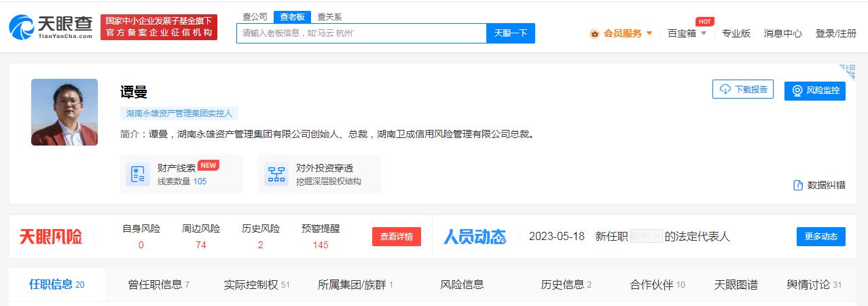Click the 预警提醒 count 145
Screen dimensions: 868x306
(x=321, y=245)
